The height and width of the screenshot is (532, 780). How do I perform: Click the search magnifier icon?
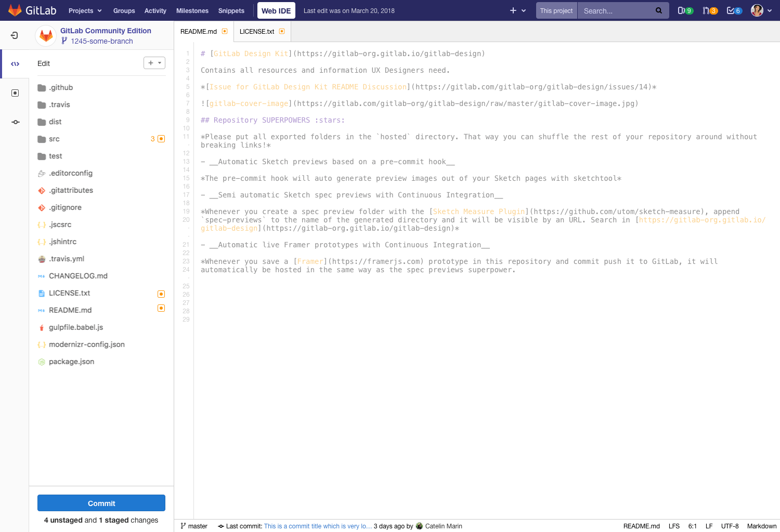[658, 10]
